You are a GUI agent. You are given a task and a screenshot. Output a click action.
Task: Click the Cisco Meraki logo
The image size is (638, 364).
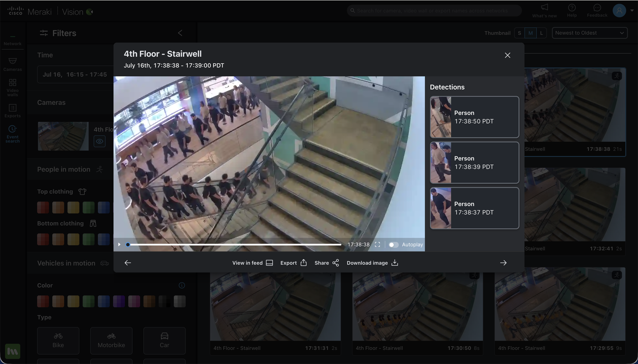30,11
